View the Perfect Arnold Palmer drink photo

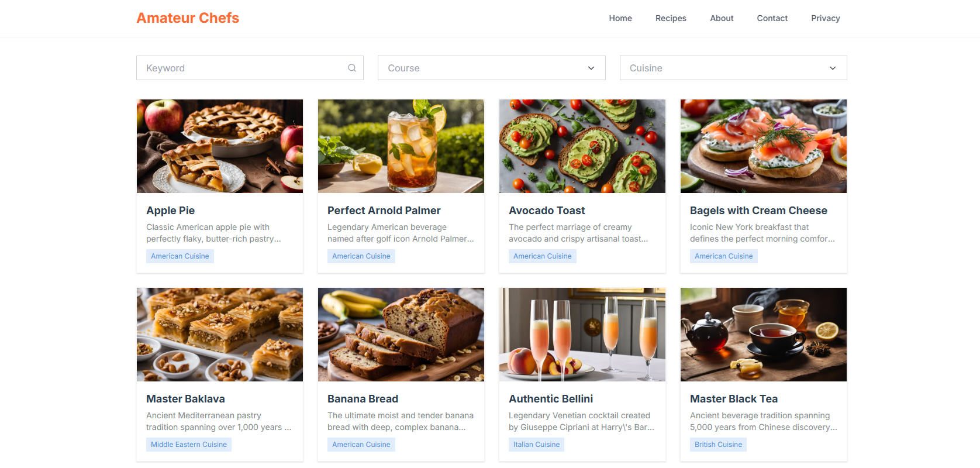coord(401,146)
